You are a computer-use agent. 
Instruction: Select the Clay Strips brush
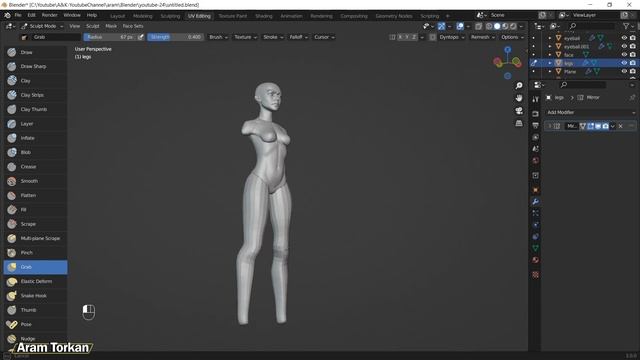pyautogui.click(x=35, y=95)
